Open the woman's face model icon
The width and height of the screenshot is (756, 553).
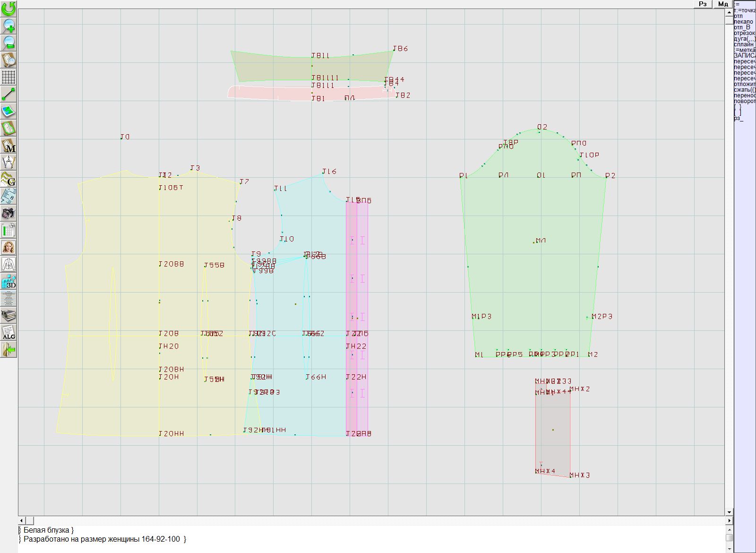point(9,247)
